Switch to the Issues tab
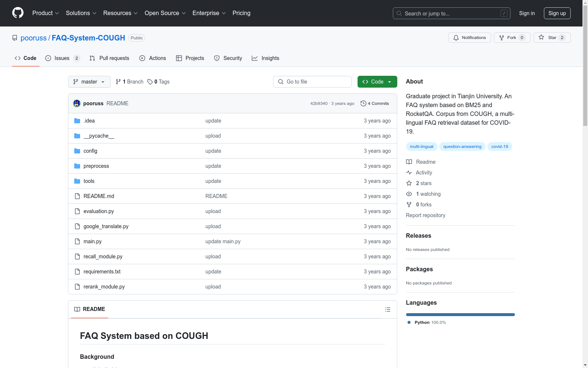The width and height of the screenshot is (588, 368). [x=62, y=58]
